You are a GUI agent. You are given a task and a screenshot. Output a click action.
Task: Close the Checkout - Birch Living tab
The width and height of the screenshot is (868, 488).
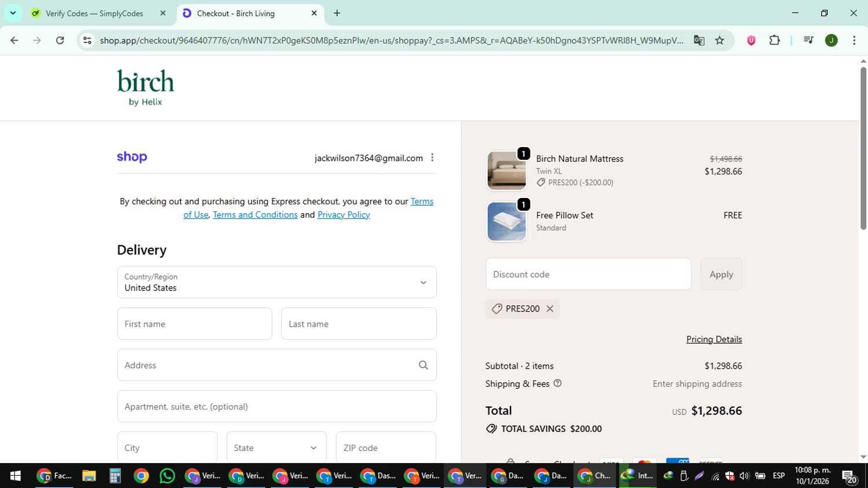tap(314, 13)
